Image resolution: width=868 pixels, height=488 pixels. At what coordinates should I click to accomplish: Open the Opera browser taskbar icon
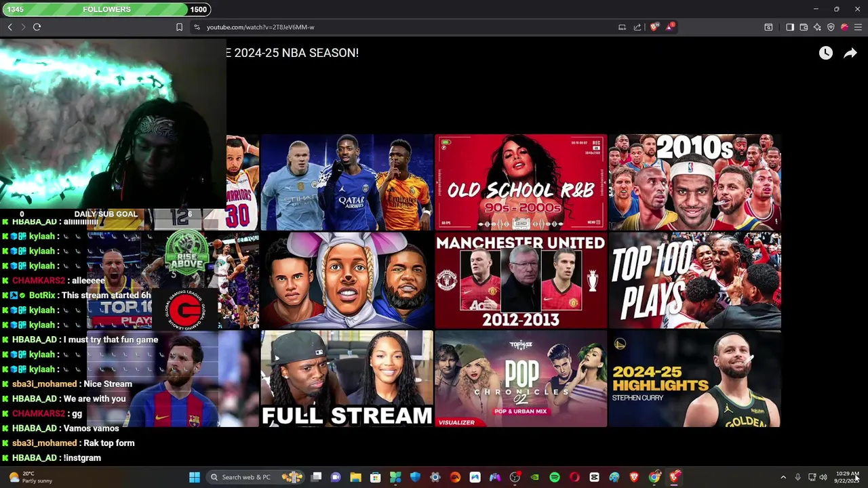(x=574, y=477)
